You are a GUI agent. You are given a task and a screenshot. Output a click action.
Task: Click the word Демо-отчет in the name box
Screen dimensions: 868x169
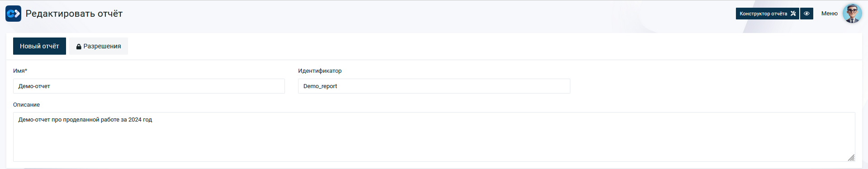pos(34,86)
